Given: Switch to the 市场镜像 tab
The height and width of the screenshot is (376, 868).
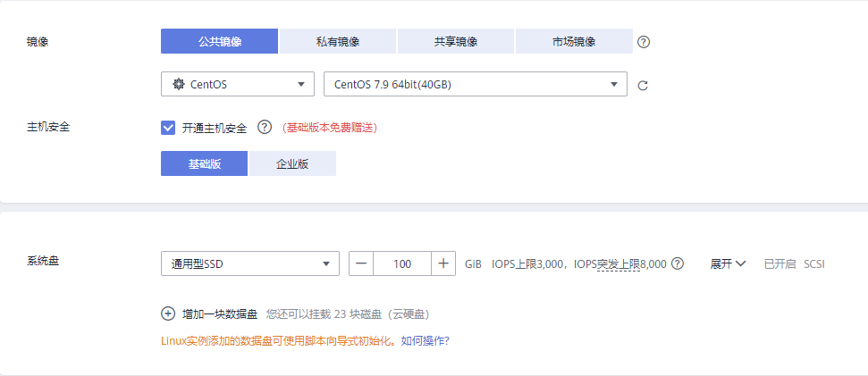Looking at the screenshot, I should pyautogui.click(x=573, y=42).
